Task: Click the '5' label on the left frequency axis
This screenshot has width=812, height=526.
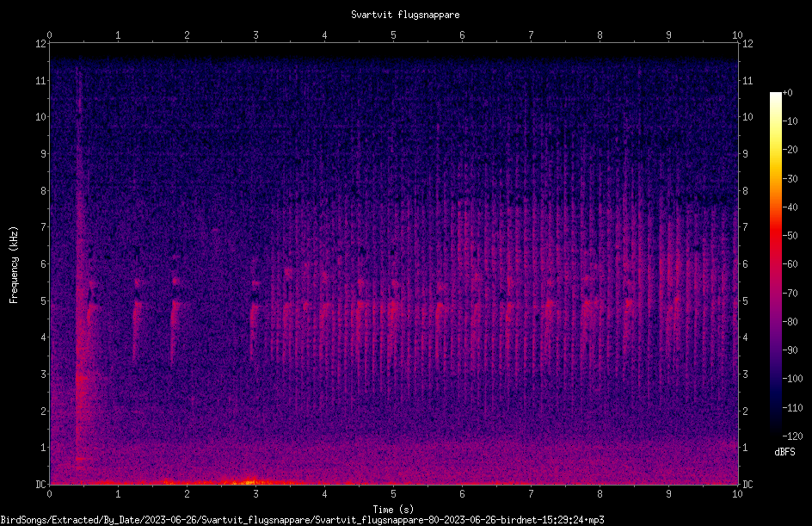Action: tap(44, 300)
